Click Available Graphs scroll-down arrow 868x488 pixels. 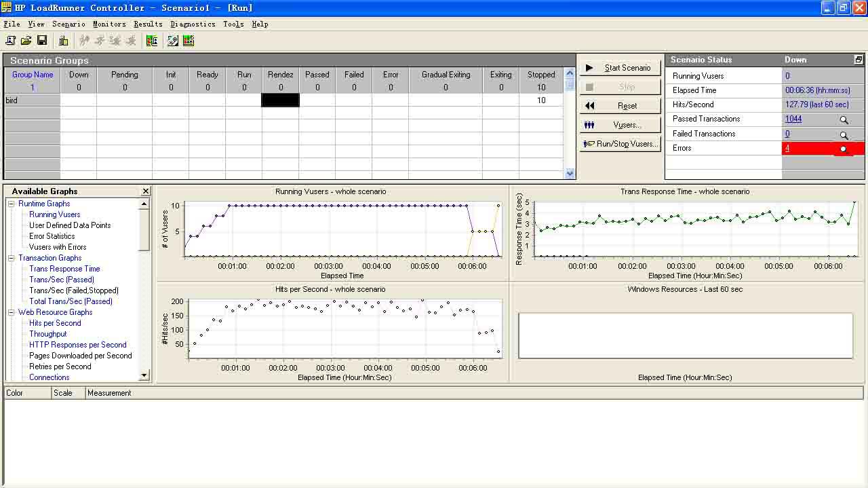point(144,376)
